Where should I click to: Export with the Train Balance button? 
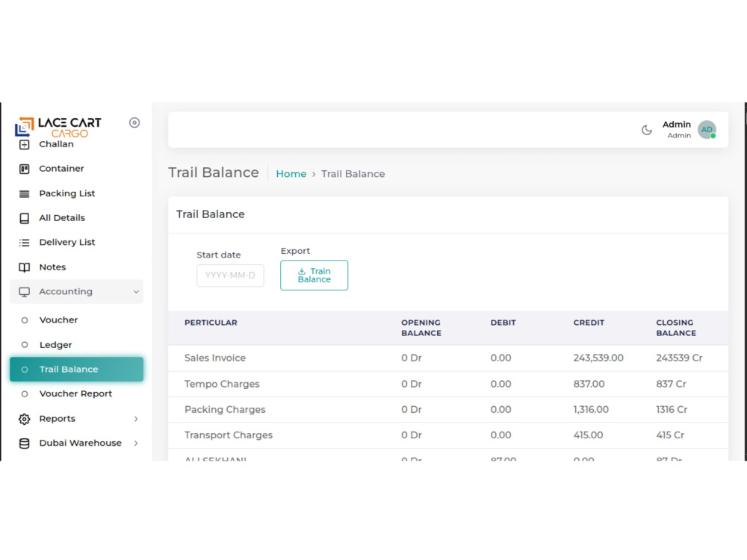(314, 276)
